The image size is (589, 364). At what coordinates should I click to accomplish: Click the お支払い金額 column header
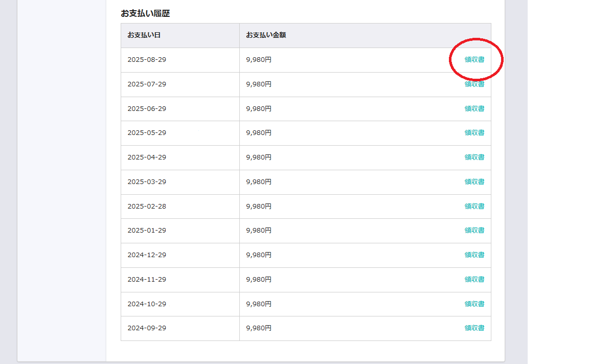(265, 35)
